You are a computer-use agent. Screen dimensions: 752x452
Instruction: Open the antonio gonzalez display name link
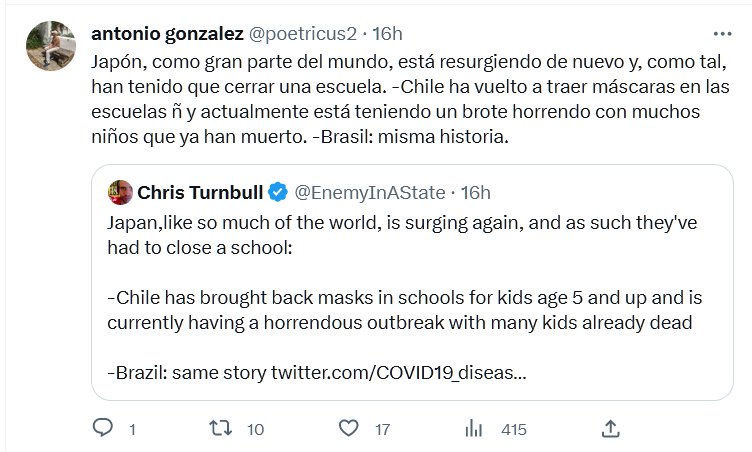point(165,33)
